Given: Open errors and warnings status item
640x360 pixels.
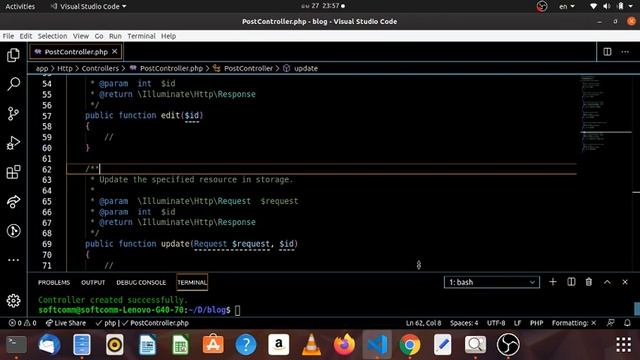Looking at the screenshot, I should tap(22, 323).
